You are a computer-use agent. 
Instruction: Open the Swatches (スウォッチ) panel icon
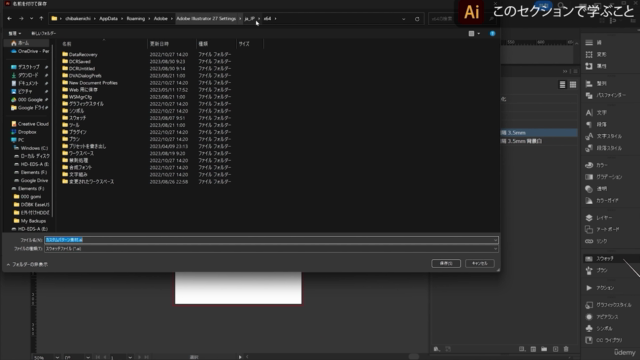(x=589, y=259)
